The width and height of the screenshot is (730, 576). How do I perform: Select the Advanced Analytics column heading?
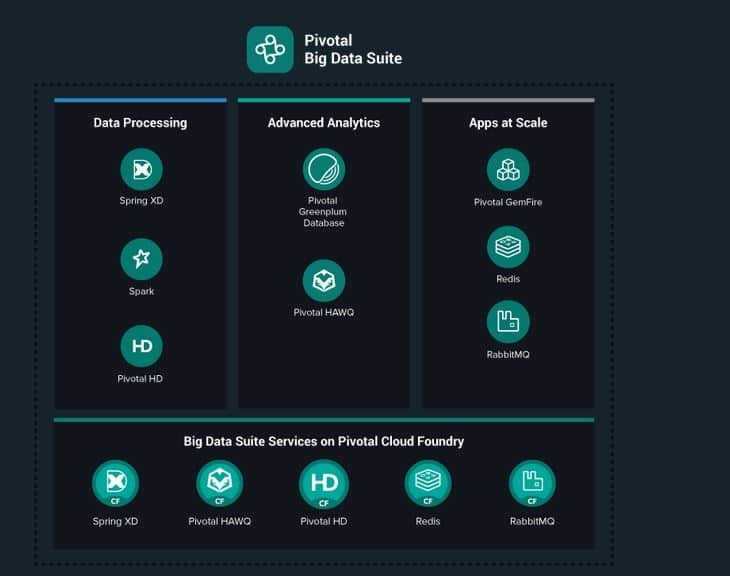click(x=324, y=123)
